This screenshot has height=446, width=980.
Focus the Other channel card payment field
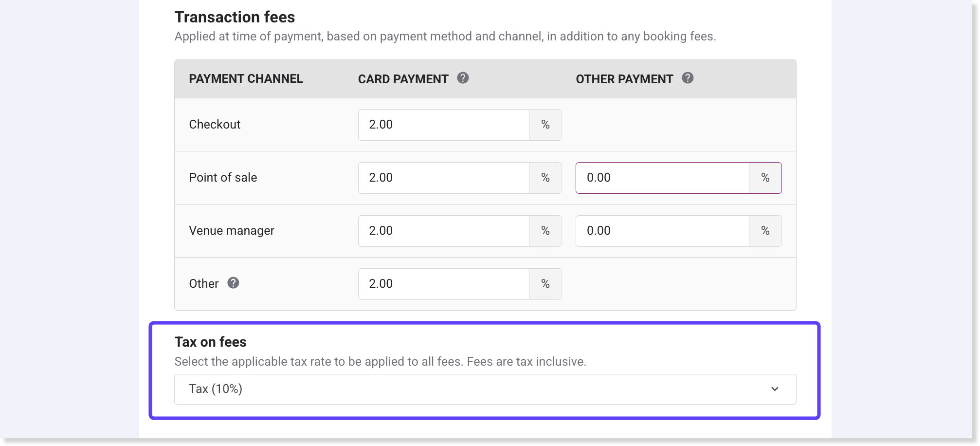coord(443,284)
